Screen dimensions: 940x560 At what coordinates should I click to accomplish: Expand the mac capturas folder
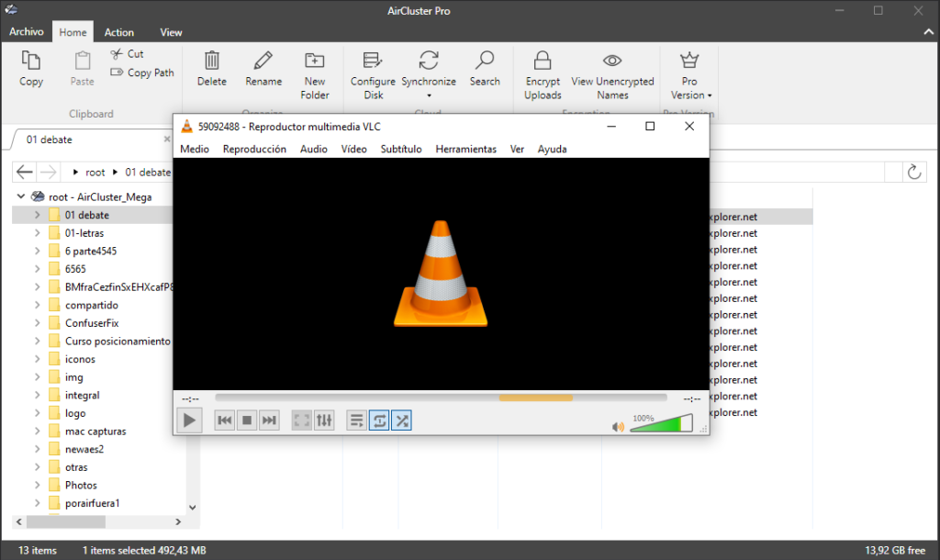click(37, 431)
